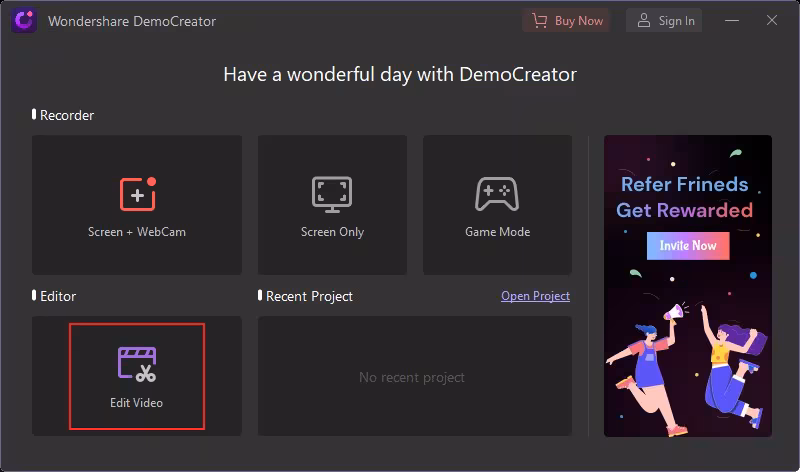Image resolution: width=800 pixels, height=472 pixels.
Task: Choose the Screen Only monitor icon
Action: point(332,194)
